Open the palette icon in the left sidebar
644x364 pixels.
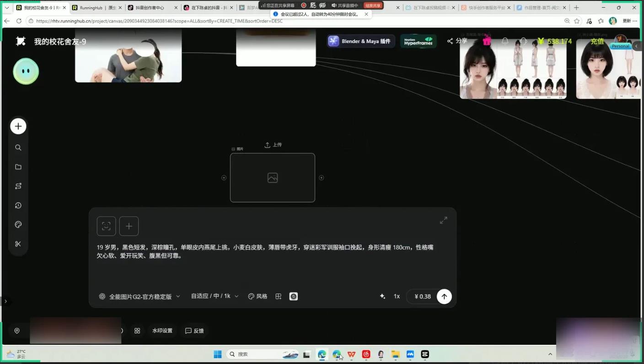pyautogui.click(x=18, y=224)
